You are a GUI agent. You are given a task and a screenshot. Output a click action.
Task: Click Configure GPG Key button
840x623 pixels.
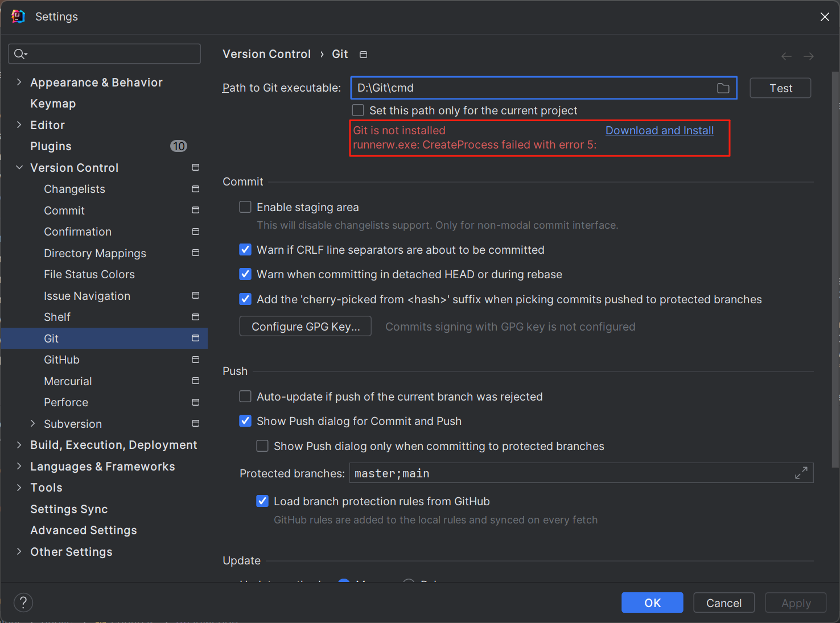point(305,327)
